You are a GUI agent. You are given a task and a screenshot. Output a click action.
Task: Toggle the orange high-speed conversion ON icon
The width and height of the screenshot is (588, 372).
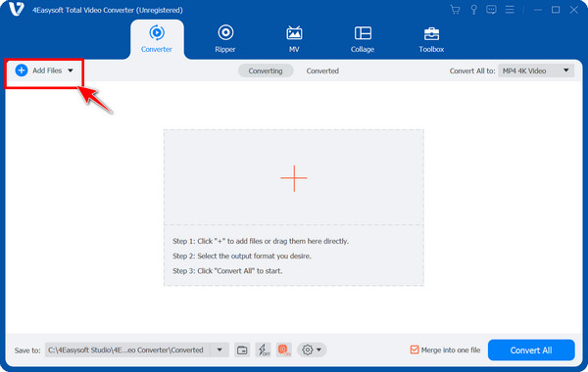click(284, 350)
